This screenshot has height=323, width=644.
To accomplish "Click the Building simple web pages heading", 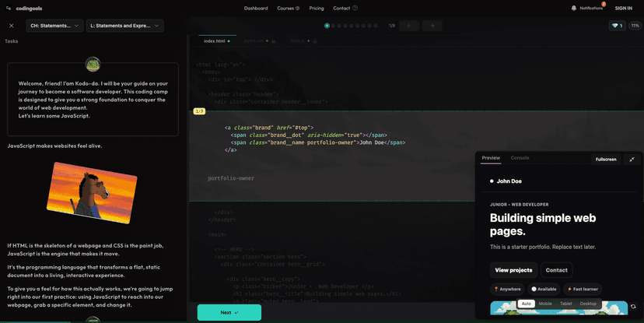I will coord(543,224).
